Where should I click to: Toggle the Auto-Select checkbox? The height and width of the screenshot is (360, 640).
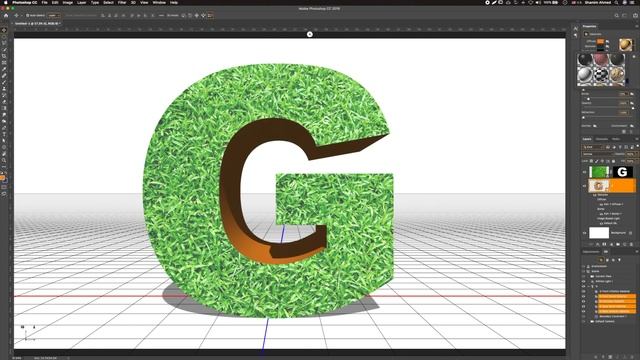point(27,16)
